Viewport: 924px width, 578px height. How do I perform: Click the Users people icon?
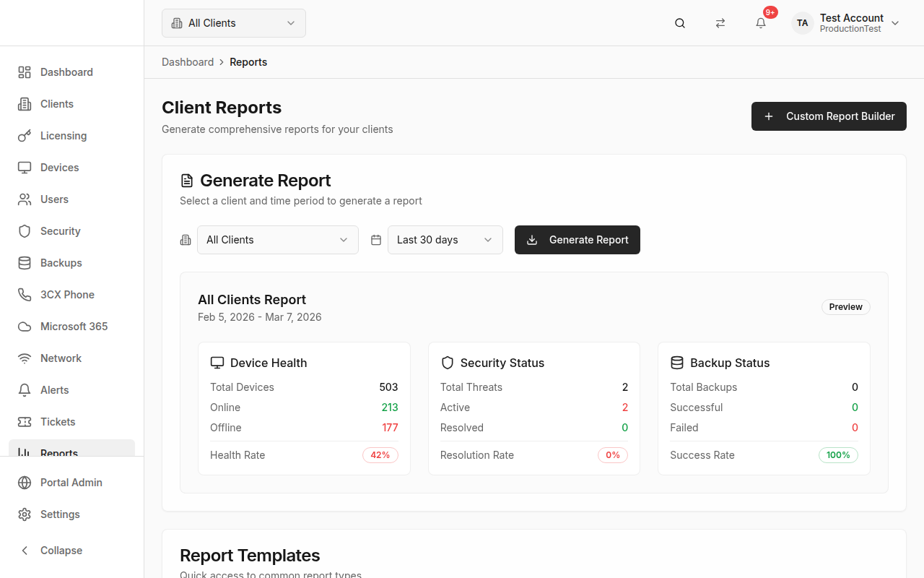[x=25, y=199]
